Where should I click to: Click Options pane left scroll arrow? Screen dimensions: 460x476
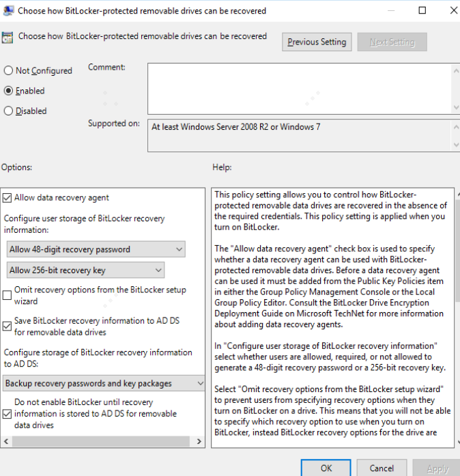pyautogui.click(x=6, y=441)
